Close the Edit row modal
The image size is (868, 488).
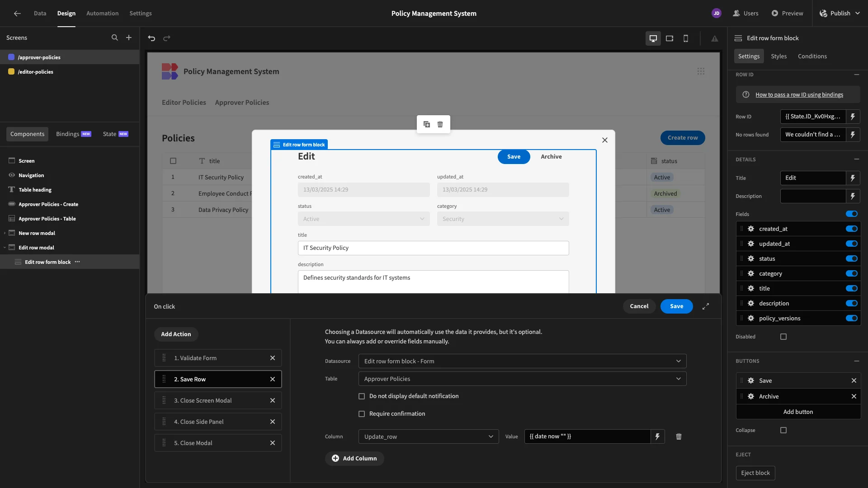coord(605,140)
